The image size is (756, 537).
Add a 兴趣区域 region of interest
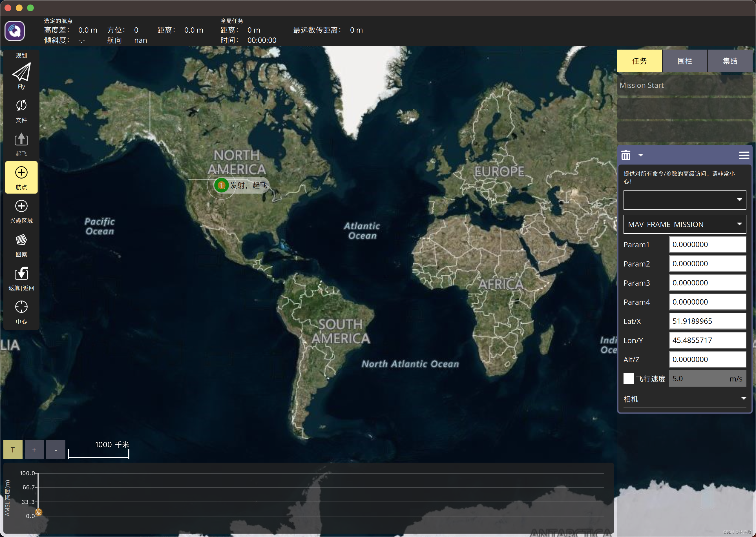click(21, 212)
